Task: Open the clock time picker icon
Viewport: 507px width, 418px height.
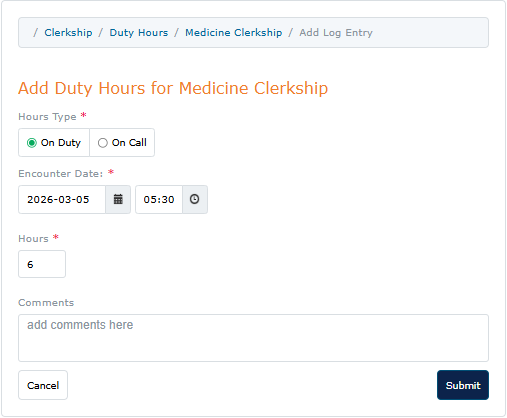Action: pyautogui.click(x=195, y=199)
